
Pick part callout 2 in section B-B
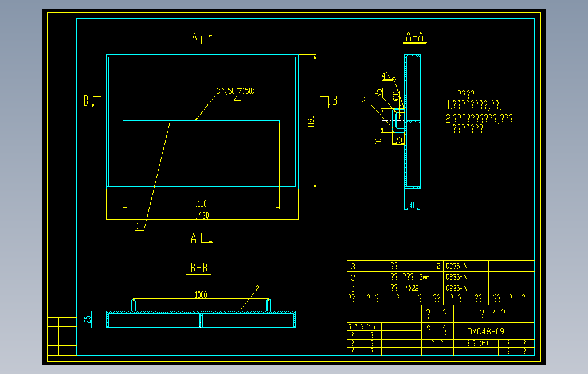258,289
